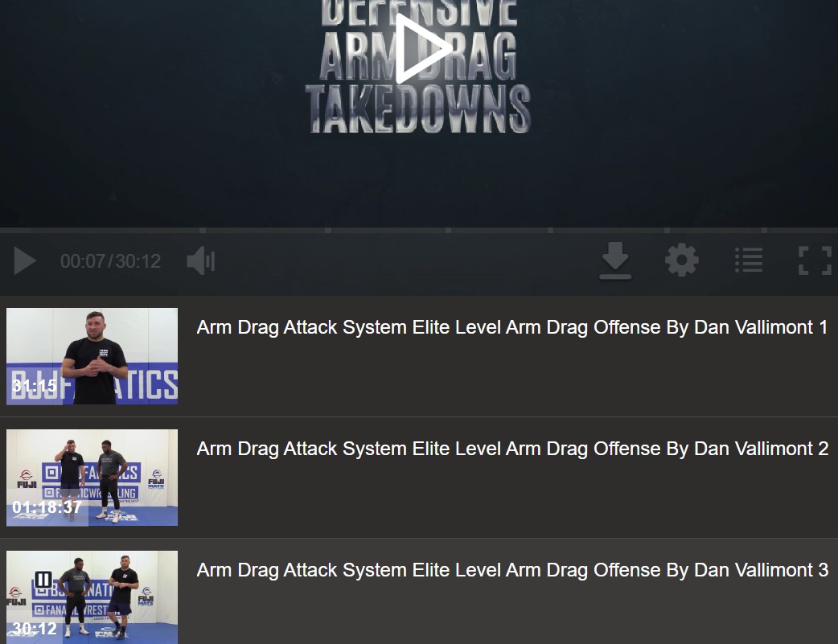Click the video progress bar
This screenshot has width=838, height=644.
pos(418,231)
